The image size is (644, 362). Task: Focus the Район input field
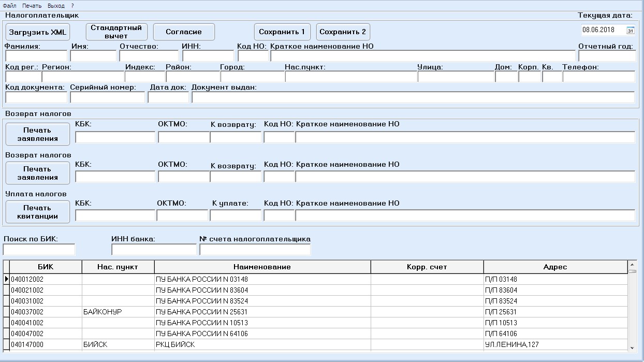click(193, 77)
